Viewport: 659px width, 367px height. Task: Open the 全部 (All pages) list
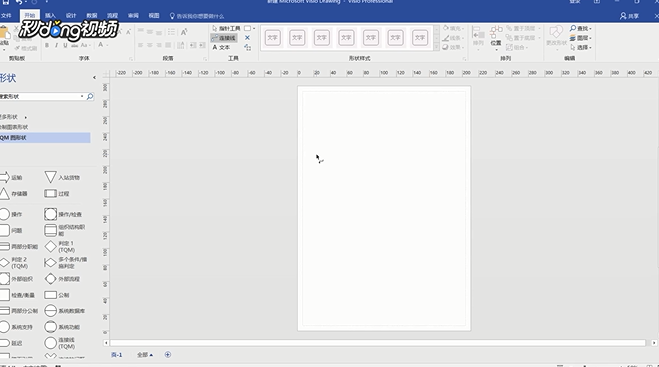pyautogui.click(x=145, y=355)
